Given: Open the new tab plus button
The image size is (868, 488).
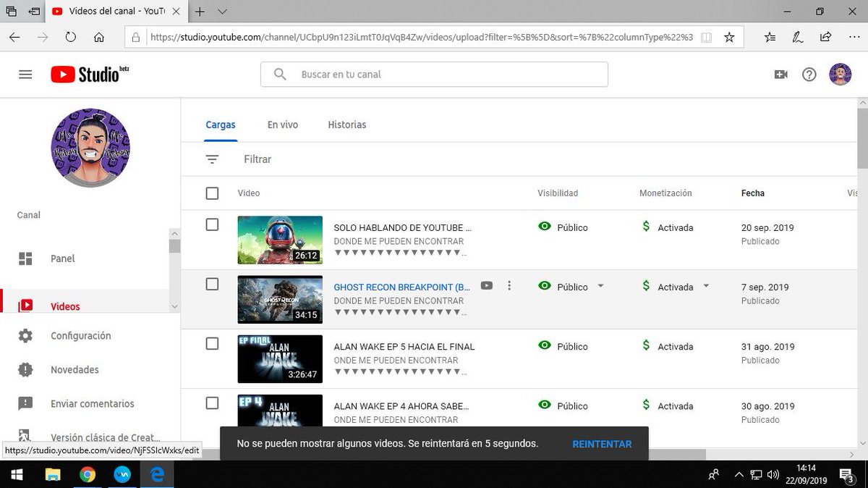Looking at the screenshot, I should (x=200, y=12).
